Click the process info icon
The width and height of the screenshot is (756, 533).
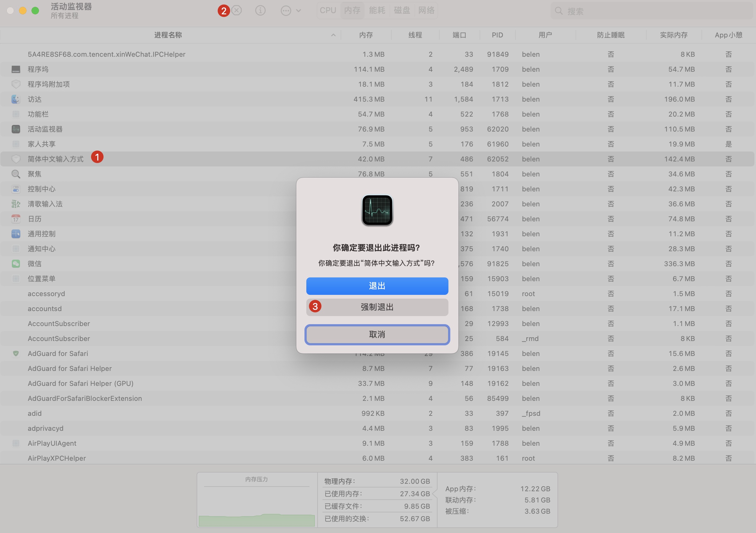coord(260,11)
